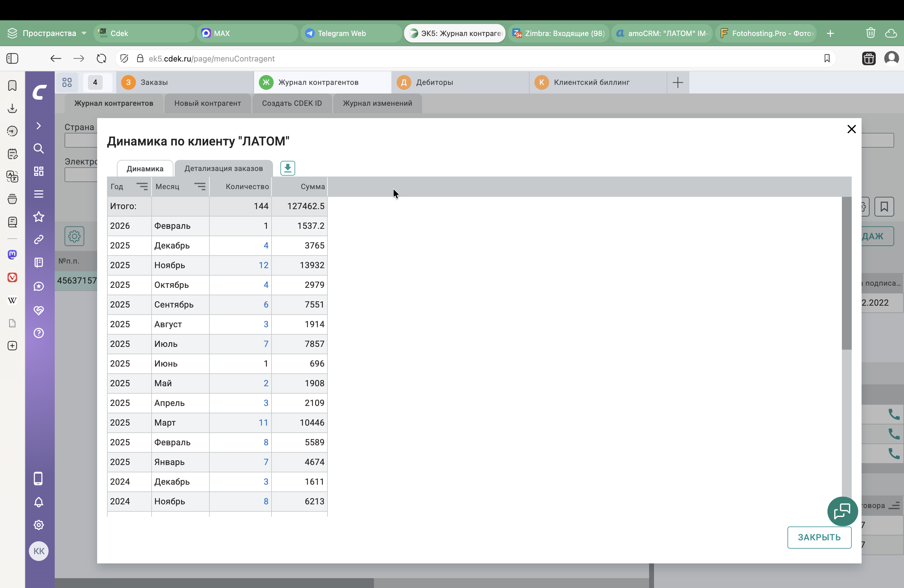This screenshot has width=904, height=588.
Task: Open notifications bell in purple sidebar
Action: [x=39, y=502]
